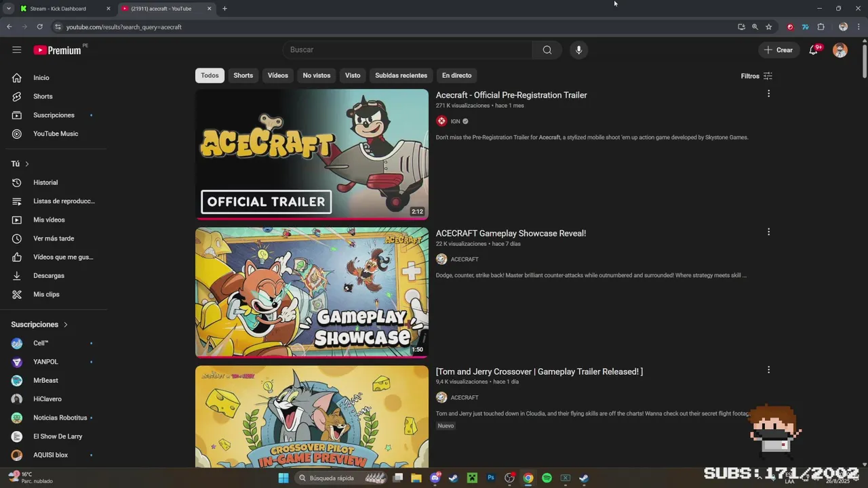Open the YANPOL channel subscription
This screenshot has width=868, height=488.
pos(53,362)
